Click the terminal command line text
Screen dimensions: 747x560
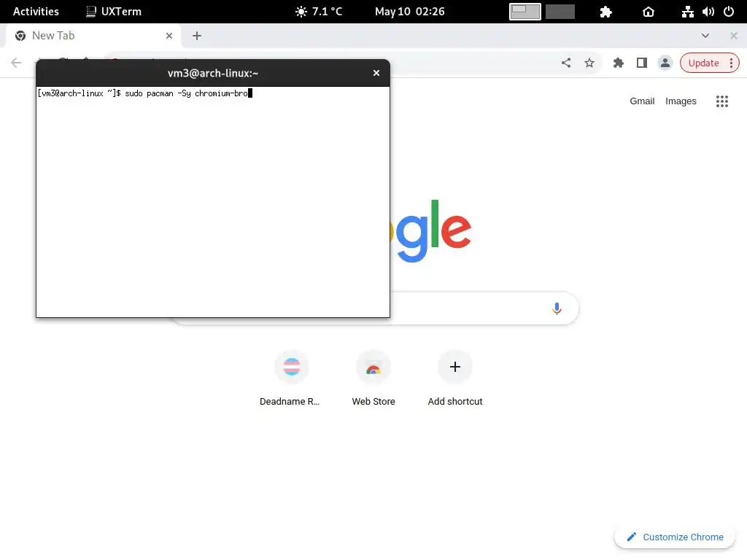pos(145,93)
